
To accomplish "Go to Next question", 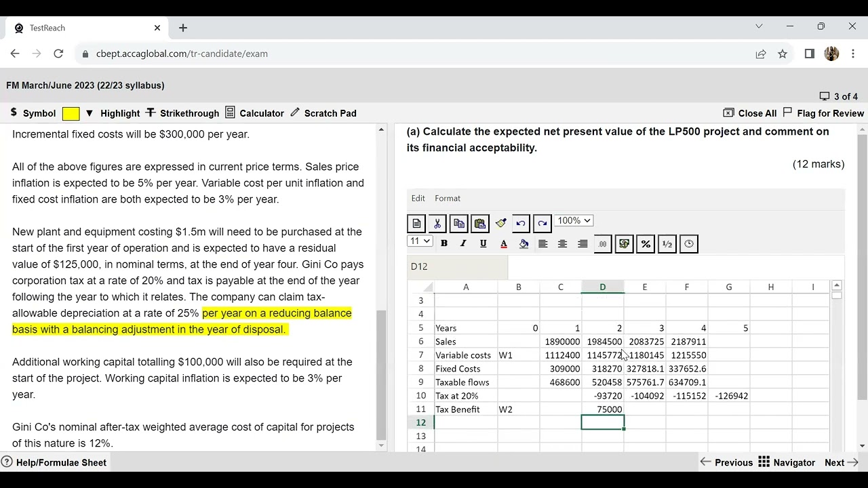I will 842,462.
